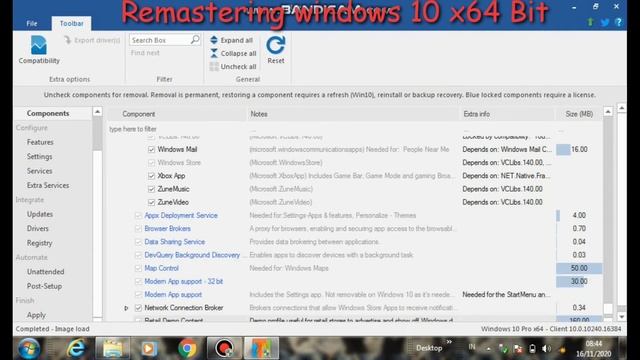The image size is (640, 360).
Task: Go to Registry under Integrate
Action: (39, 243)
